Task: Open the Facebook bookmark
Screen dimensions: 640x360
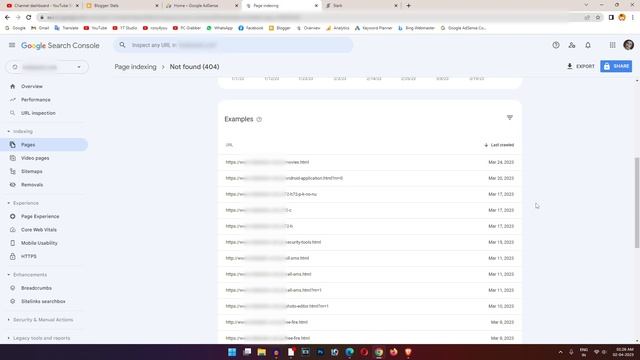Action: click(x=251, y=28)
